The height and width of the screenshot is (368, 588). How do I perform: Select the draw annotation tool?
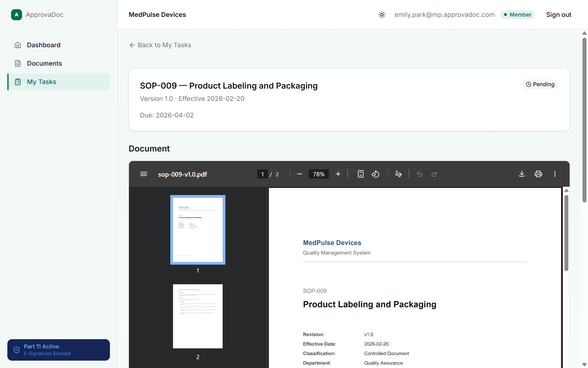click(398, 174)
